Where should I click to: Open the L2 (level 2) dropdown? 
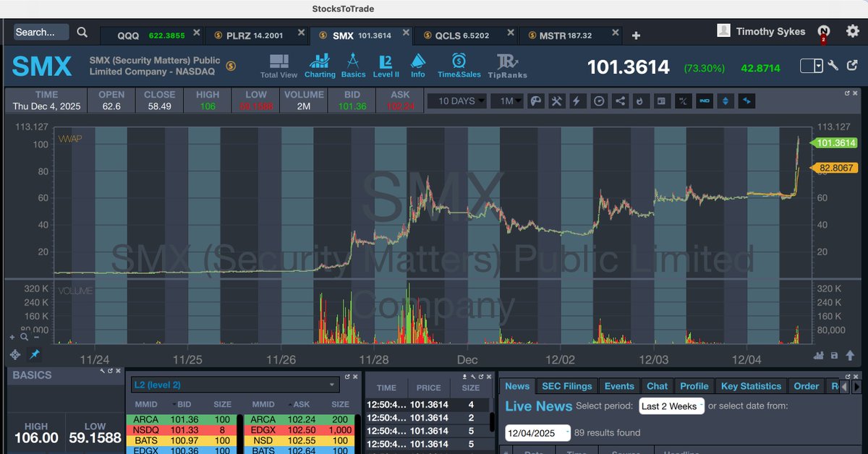point(235,385)
